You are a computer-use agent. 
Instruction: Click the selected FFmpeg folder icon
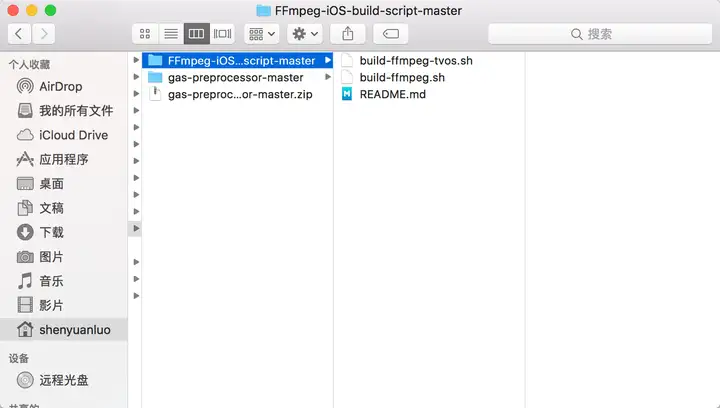coord(155,60)
